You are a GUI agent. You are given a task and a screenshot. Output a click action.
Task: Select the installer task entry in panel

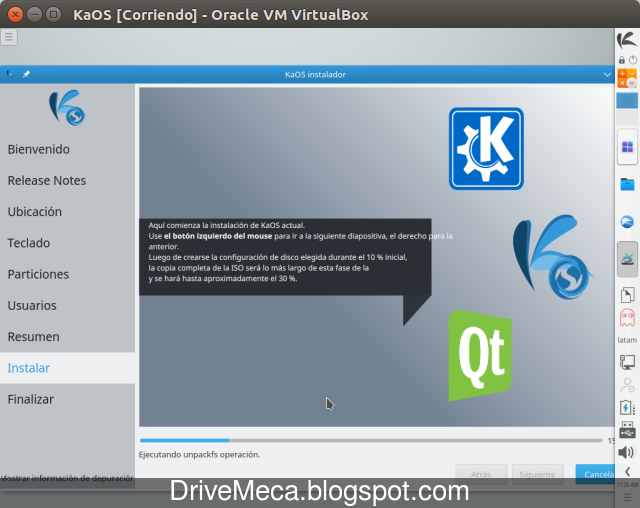pos(627,260)
